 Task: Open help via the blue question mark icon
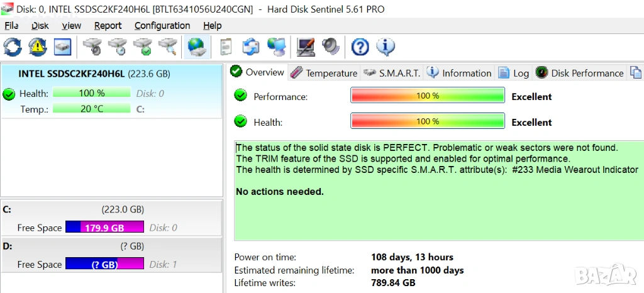[x=360, y=47]
